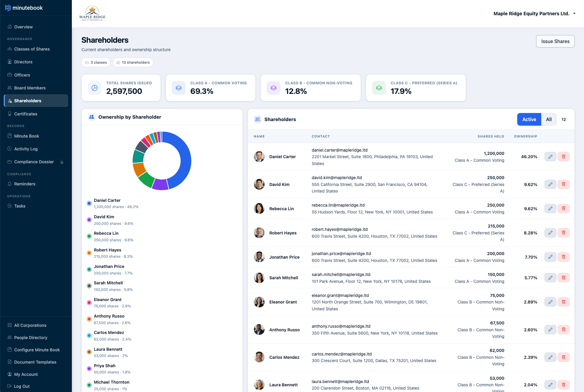
Task: Go to the Overview menu item
Action: 23,27
